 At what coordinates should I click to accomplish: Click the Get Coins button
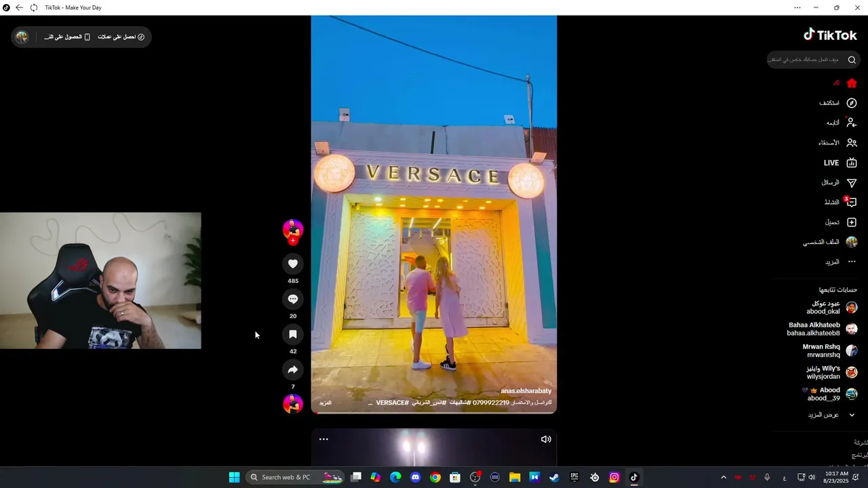point(121,37)
